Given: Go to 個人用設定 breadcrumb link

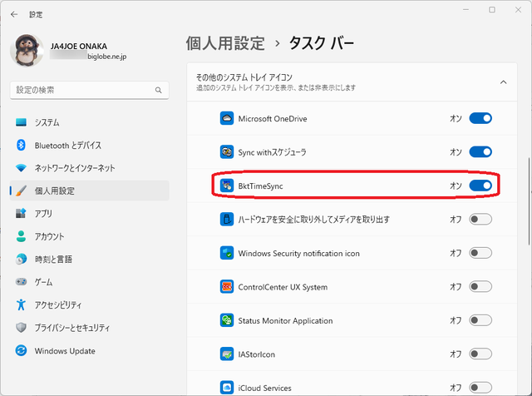Looking at the screenshot, I should [x=225, y=43].
